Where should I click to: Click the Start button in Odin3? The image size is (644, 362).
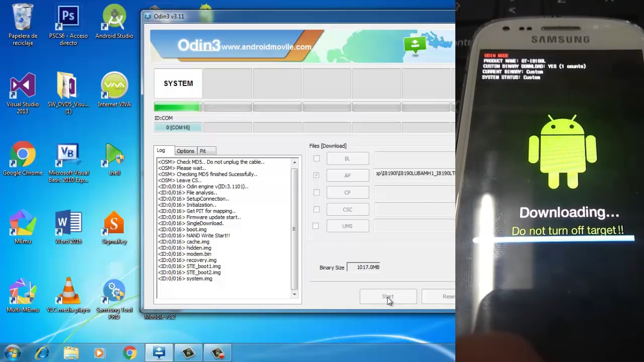point(388,297)
